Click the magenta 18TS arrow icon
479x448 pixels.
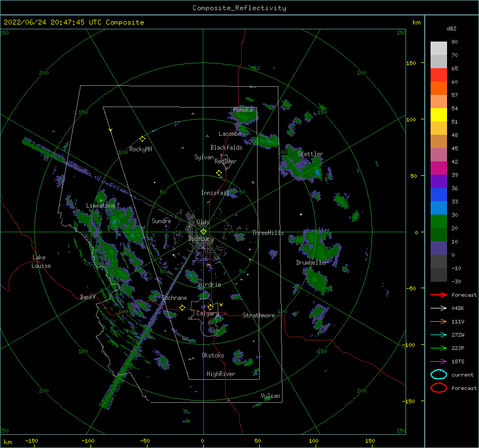coord(439,362)
